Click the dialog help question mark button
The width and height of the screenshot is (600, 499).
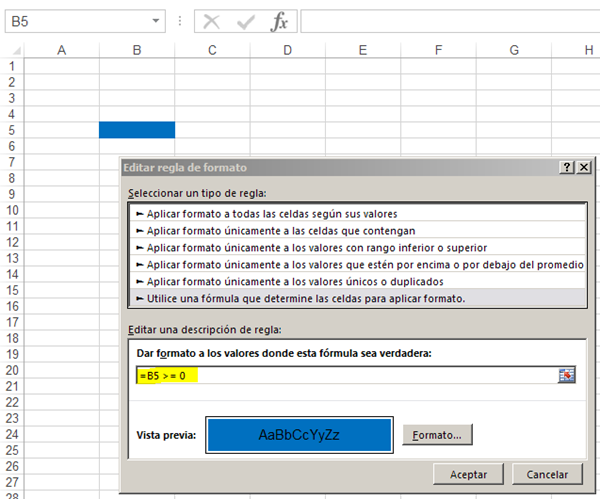tap(567, 167)
